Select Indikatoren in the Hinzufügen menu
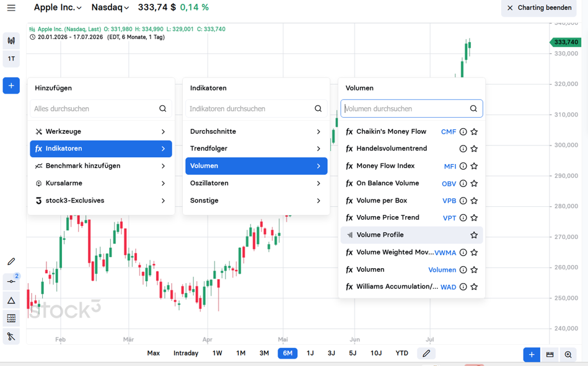 (101, 149)
